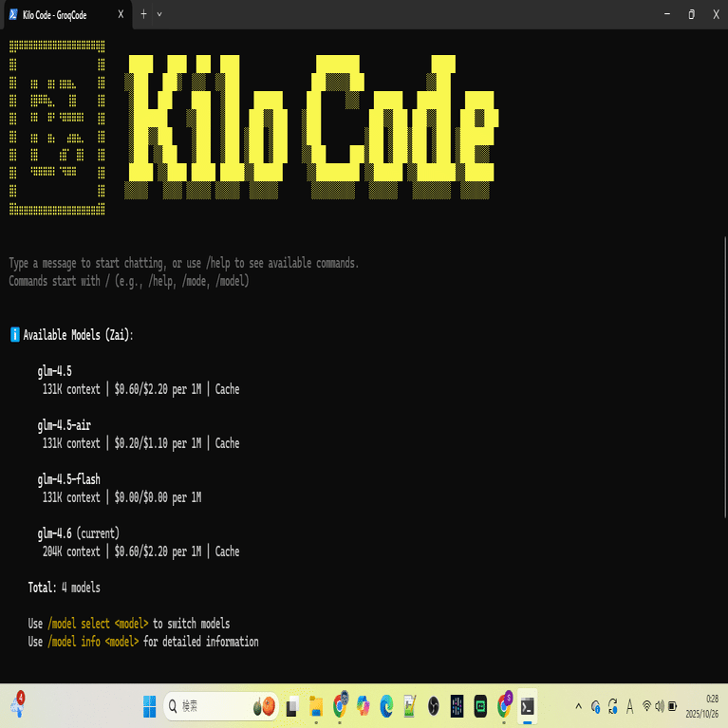Click the glm-4.5 model name

coord(55,371)
